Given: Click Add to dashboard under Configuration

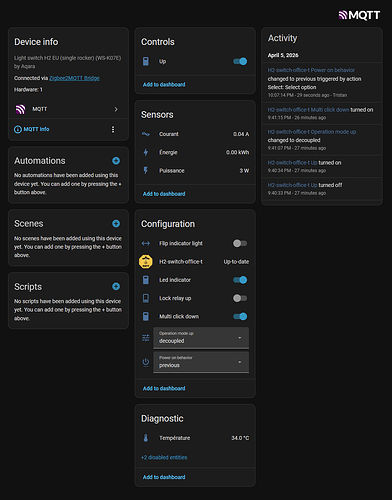Looking at the screenshot, I should point(164,389).
